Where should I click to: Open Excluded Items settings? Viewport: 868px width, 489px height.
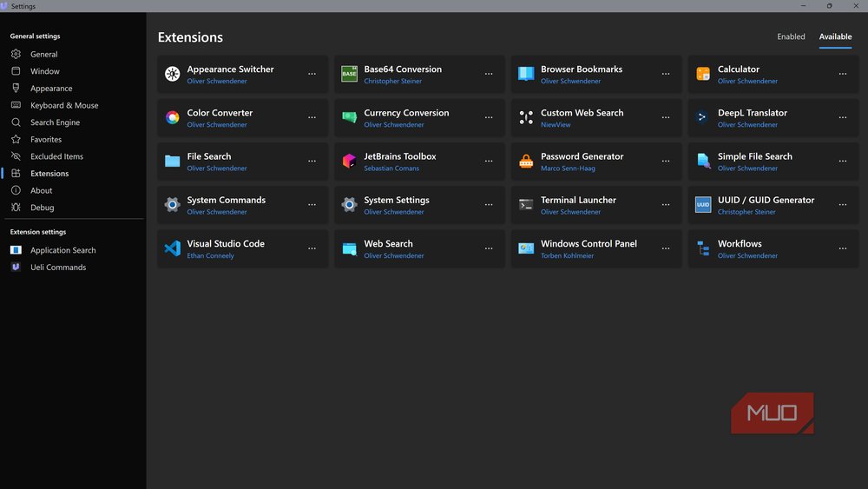point(73,156)
